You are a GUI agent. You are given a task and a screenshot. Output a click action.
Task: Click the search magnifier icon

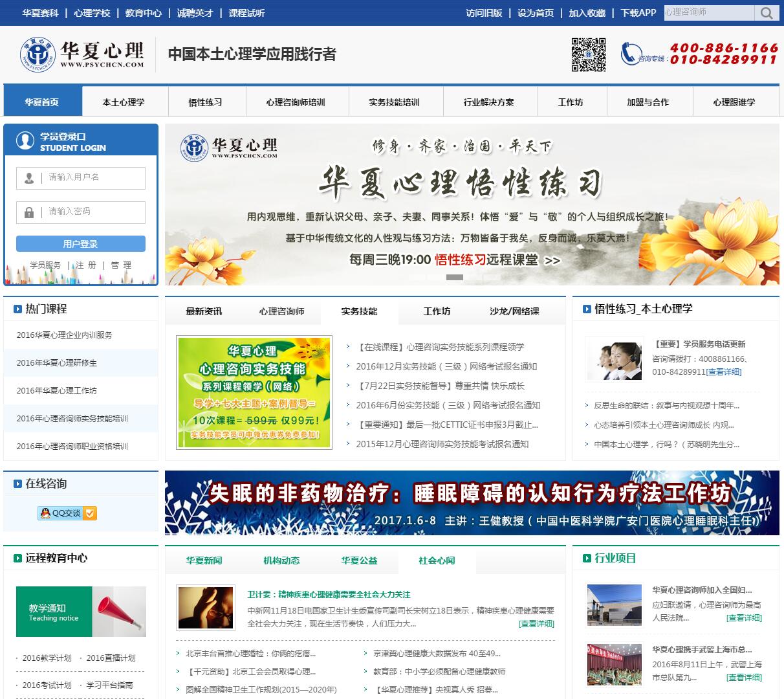point(766,13)
